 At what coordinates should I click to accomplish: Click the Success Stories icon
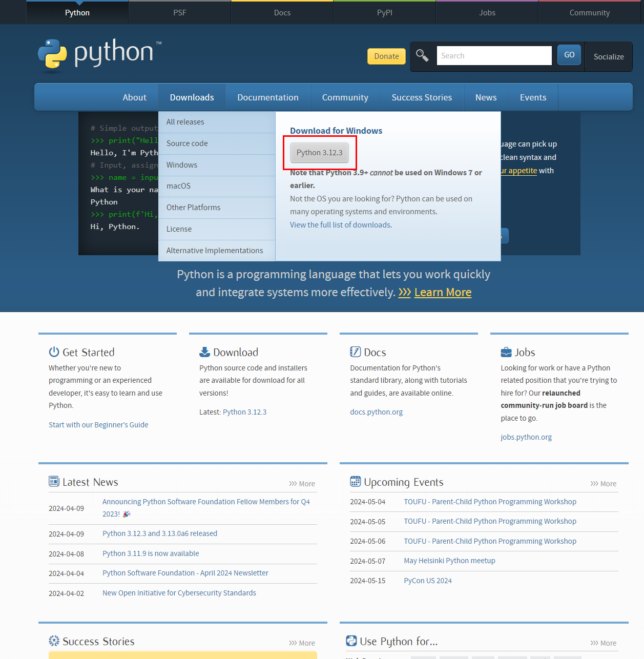[54, 641]
